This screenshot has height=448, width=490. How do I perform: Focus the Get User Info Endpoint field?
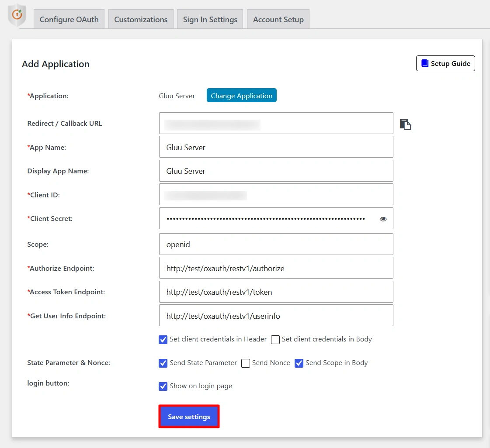point(276,316)
